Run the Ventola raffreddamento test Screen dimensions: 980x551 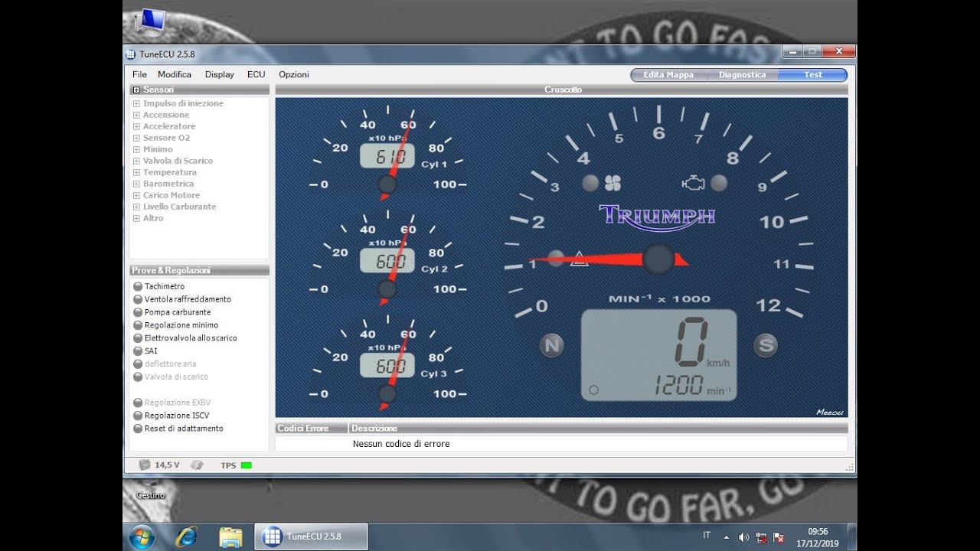point(182,299)
